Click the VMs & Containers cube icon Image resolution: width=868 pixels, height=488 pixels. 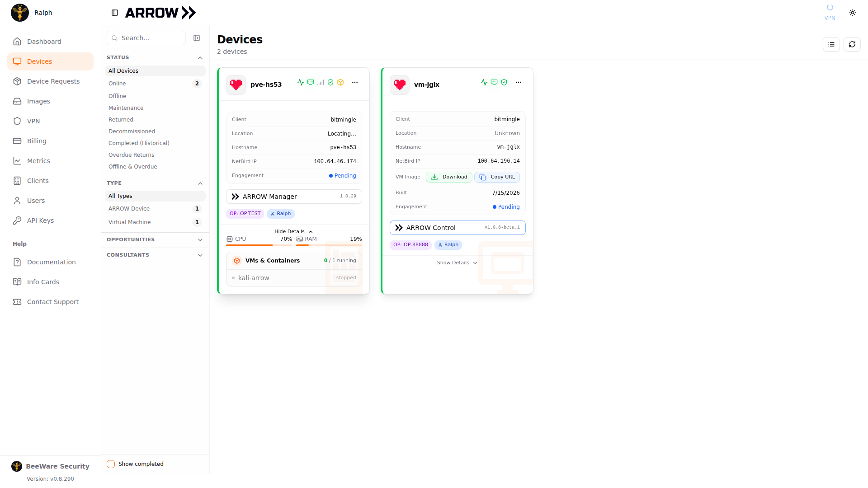[x=237, y=261]
